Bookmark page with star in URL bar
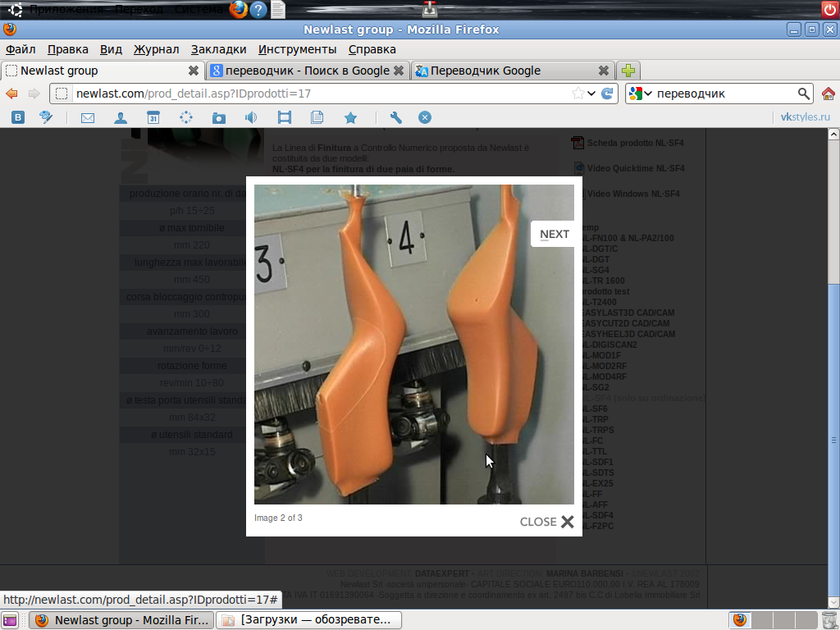Screen dimensions: 840x630 click(577, 94)
